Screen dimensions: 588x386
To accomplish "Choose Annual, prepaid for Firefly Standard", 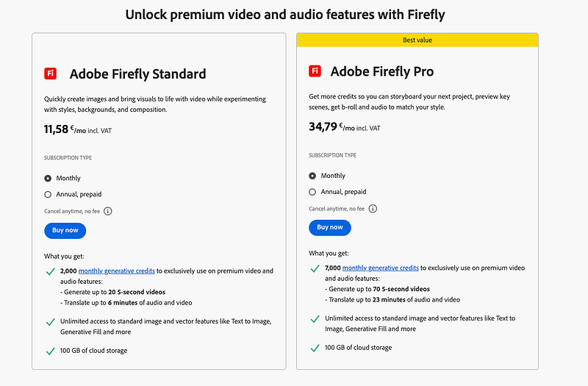I will pos(49,194).
